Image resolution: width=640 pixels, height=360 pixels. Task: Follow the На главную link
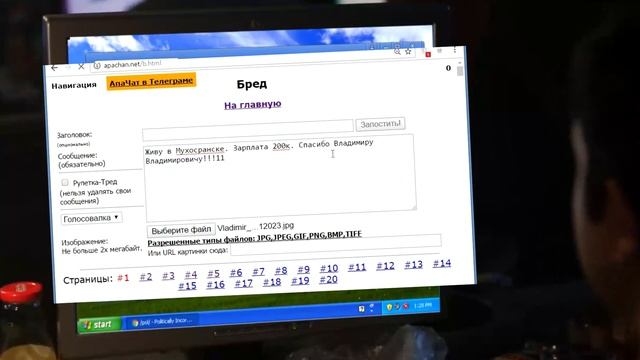(x=253, y=104)
